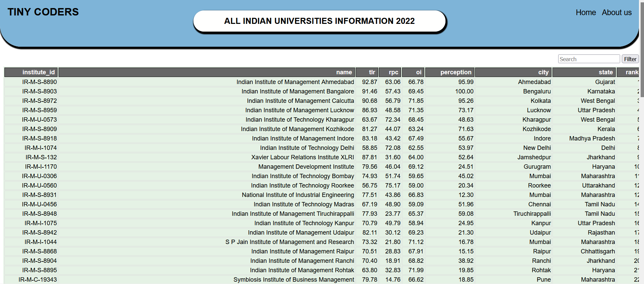Click the Filter button
This screenshot has width=644, height=284.
pos(630,59)
